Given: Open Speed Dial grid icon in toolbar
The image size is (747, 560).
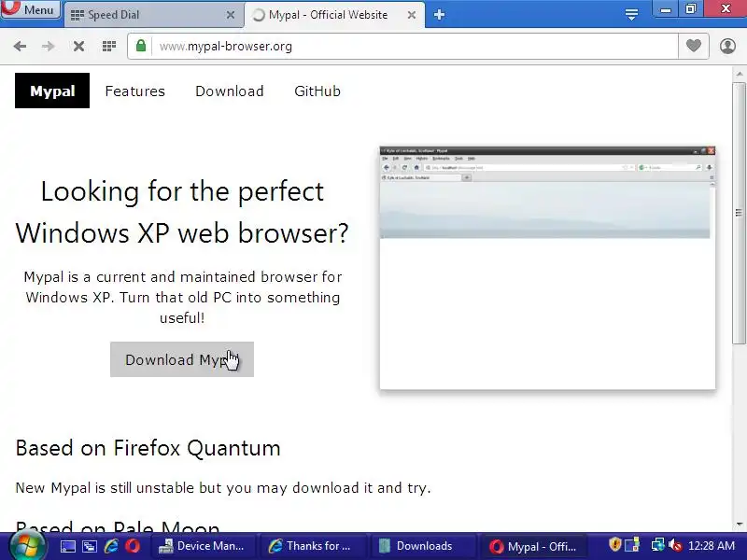Looking at the screenshot, I should click(x=109, y=46).
